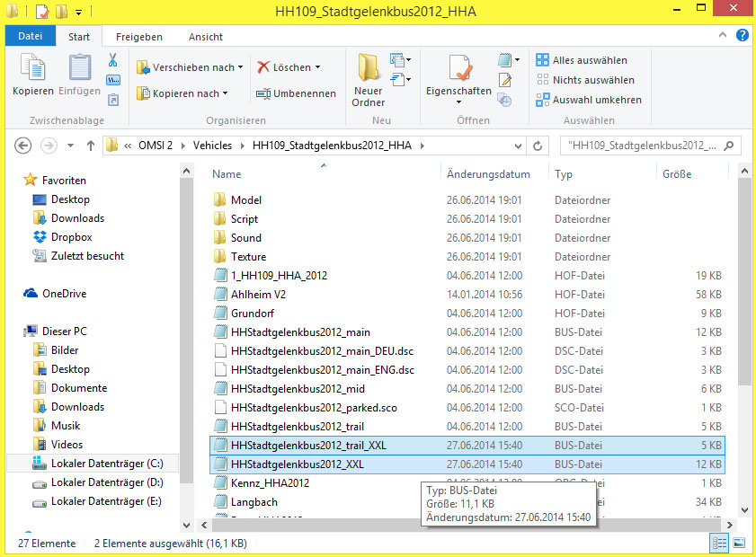
Task: Open Eigenschaften properties icon
Action: 459,67
